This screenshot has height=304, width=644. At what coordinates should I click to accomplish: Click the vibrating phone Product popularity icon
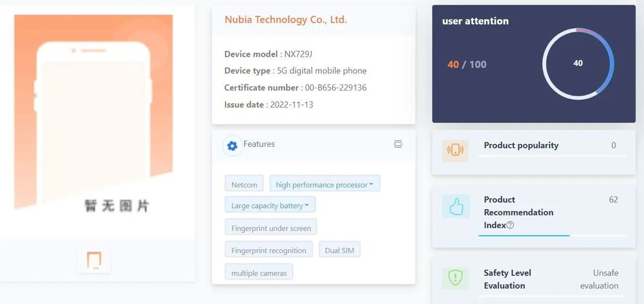(x=455, y=150)
